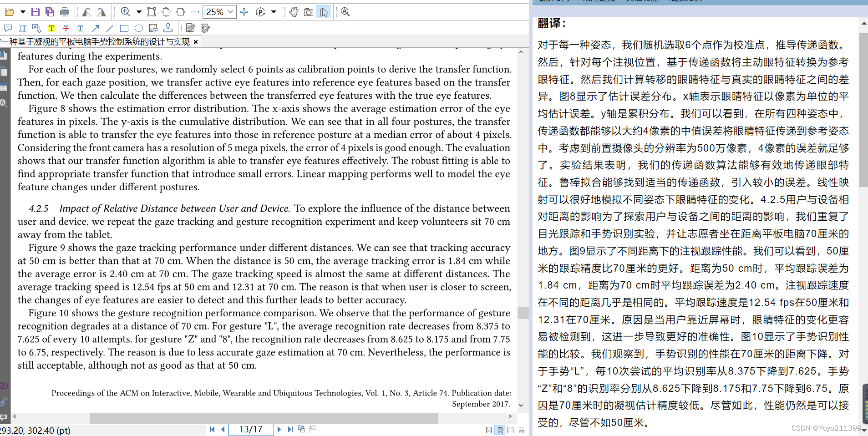Open the Bookmarks panel in the left sidebar
The image size is (868, 436).
pos(4,55)
